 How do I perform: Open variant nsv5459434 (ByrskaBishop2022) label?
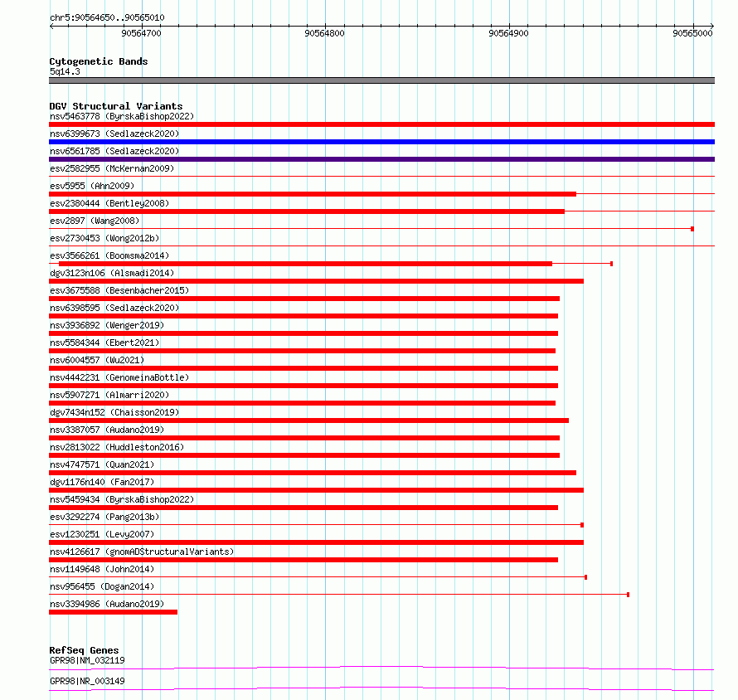(122, 499)
